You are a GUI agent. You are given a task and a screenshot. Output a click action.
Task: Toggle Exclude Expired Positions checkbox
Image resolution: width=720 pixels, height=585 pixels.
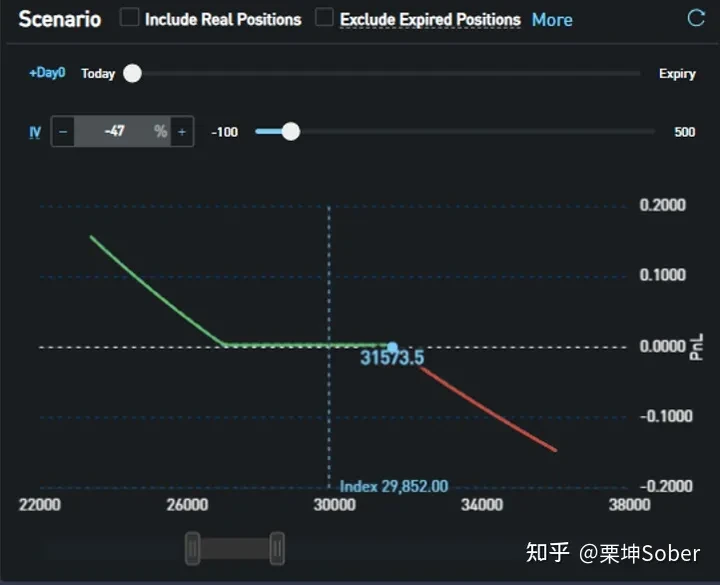[x=324, y=18]
